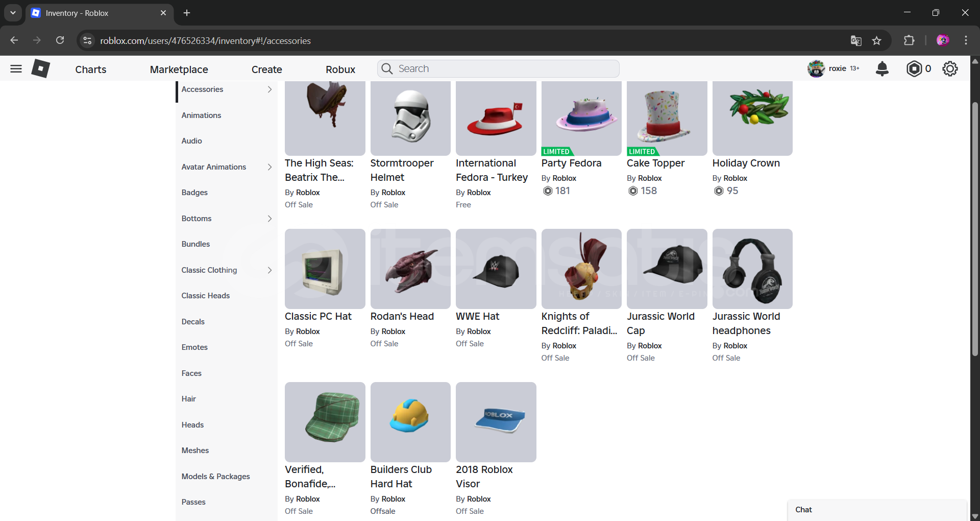Open the Party Fedora thumbnail
980x521 pixels.
point(581,118)
